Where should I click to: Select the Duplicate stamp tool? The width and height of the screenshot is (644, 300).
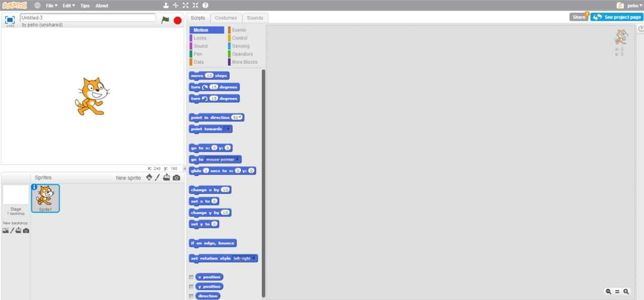click(x=166, y=6)
